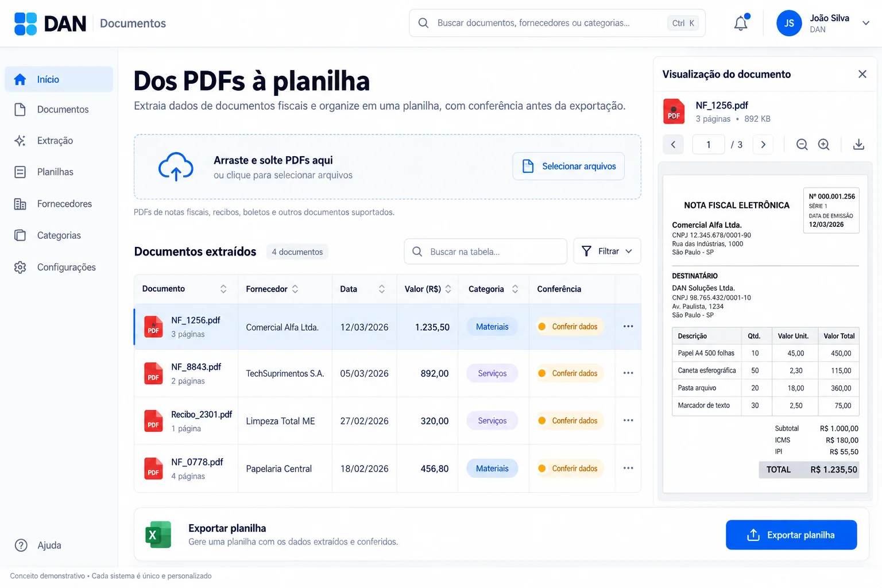Viewport: 882px width, 588px height.
Task: Open more options for NF_1256.pdf row
Action: [x=628, y=326]
